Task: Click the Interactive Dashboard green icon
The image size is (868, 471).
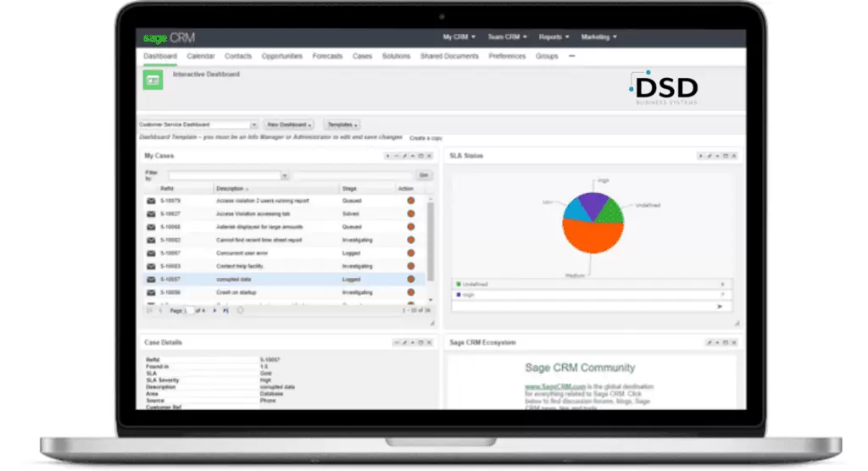Action: [x=153, y=80]
